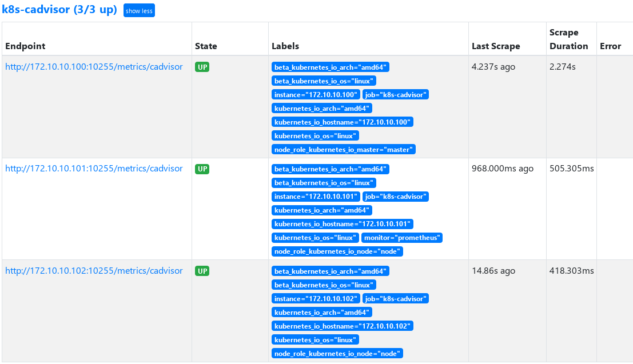Click job="k8s-cadvisor" label in the 172.10.10.101 row
Image resolution: width=633 pixels, height=364 pixels.
[396, 197]
